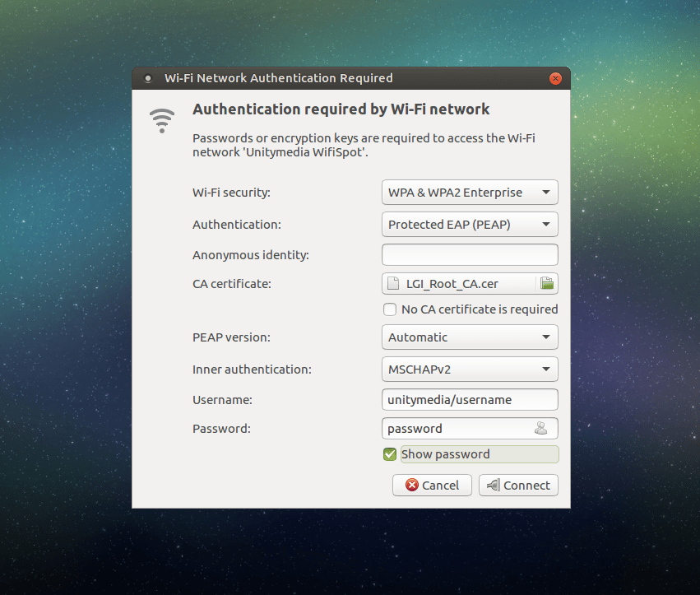Click the document icon inside the CA certificate field
The height and width of the screenshot is (595, 700).
pos(392,283)
